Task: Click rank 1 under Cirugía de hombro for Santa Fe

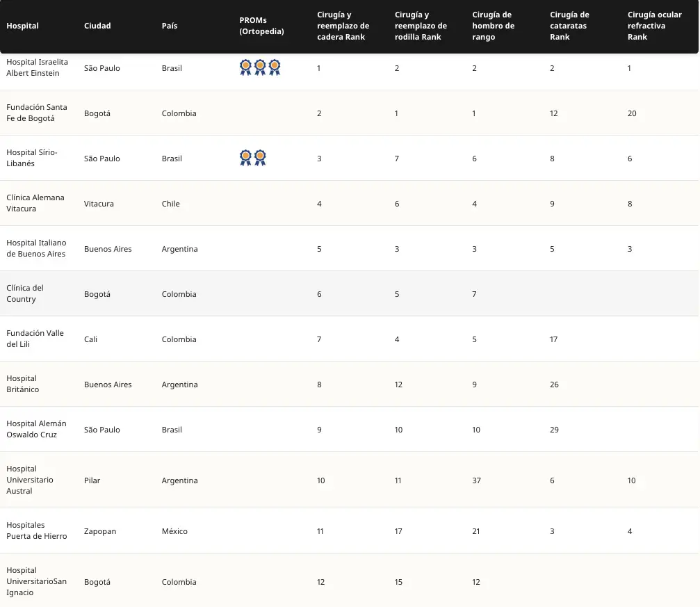Action: [x=474, y=113]
